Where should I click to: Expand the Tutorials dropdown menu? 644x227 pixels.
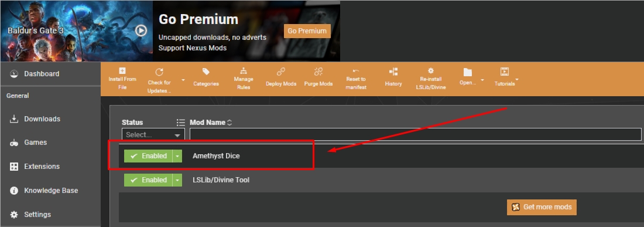[517, 79]
